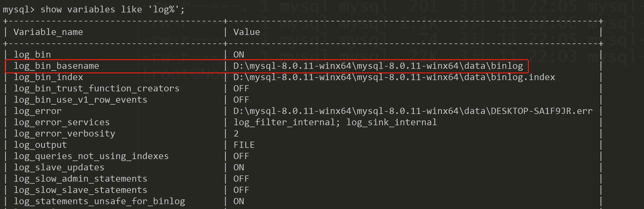644x209 pixels.
Task: Click the DESKTOP-SA1F9JR.err path value
Action: pos(413,111)
